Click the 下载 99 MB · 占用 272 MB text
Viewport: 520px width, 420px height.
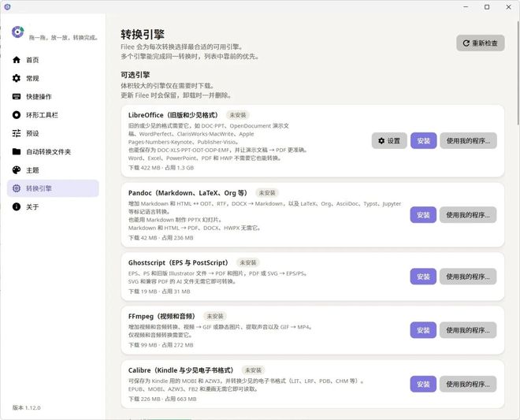[161, 345]
